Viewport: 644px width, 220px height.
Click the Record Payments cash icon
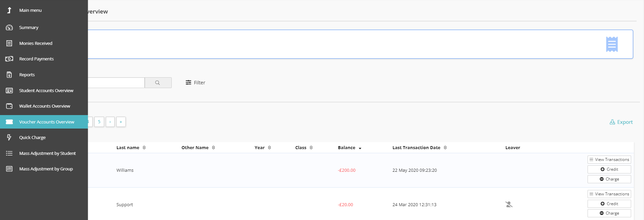coord(9,59)
